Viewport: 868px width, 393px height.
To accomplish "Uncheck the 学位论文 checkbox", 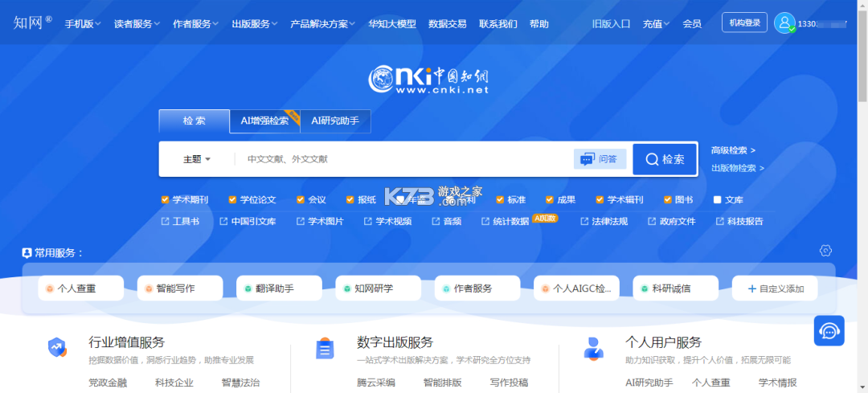I will [x=232, y=200].
